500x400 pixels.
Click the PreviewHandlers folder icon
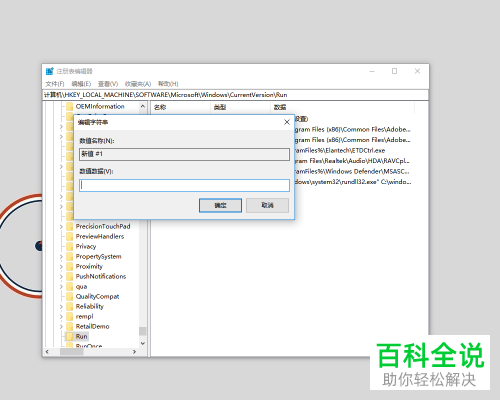[69, 236]
